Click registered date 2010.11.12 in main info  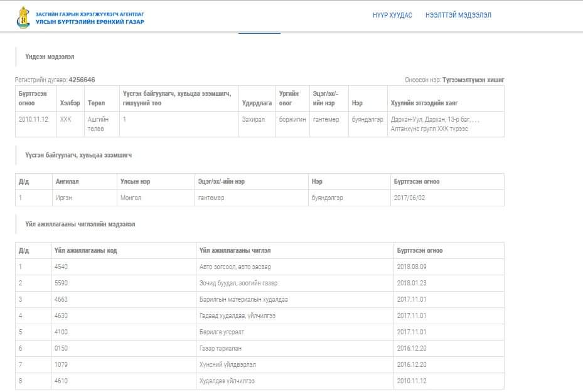pyautogui.click(x=33, y=119)
